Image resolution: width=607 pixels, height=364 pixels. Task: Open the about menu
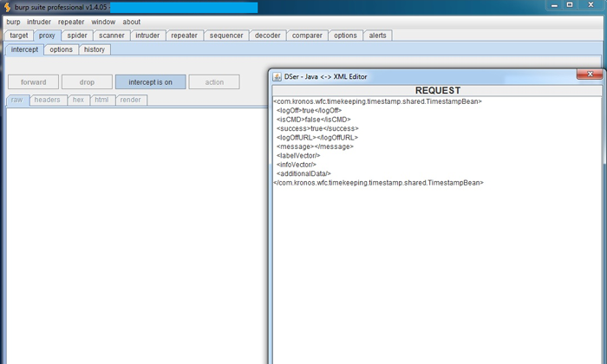132,22
